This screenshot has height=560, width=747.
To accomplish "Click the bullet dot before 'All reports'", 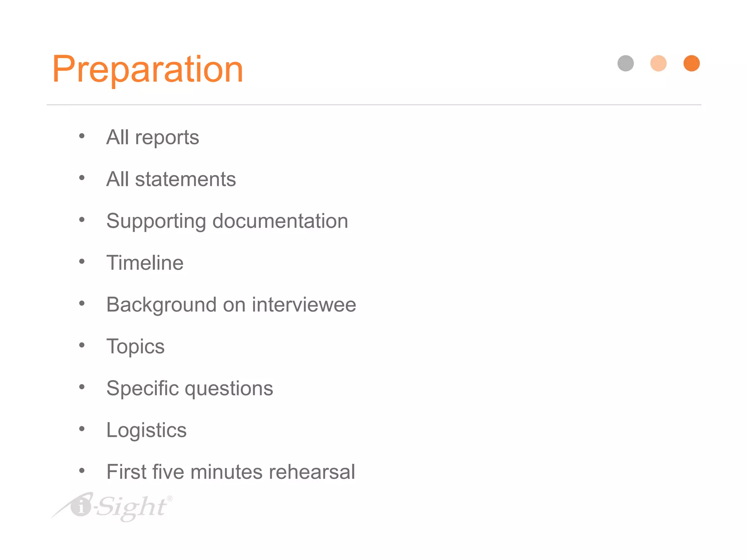I will tap(82, 136).
